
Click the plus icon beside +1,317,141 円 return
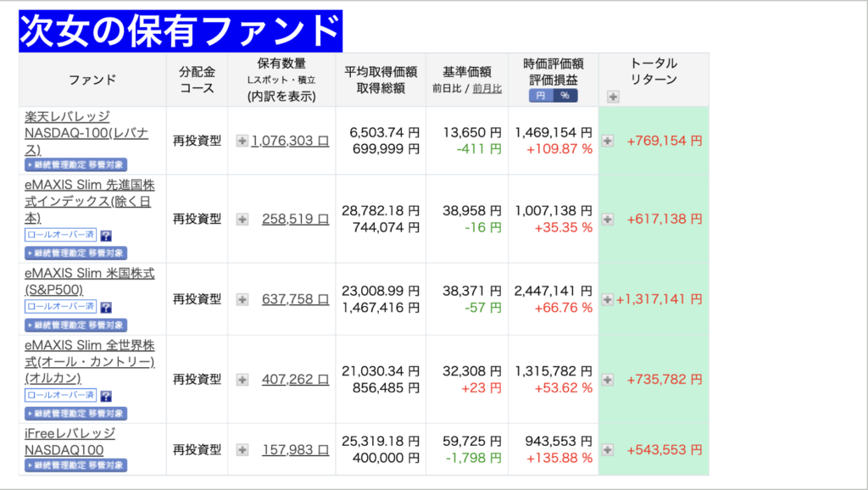[607, 299]
